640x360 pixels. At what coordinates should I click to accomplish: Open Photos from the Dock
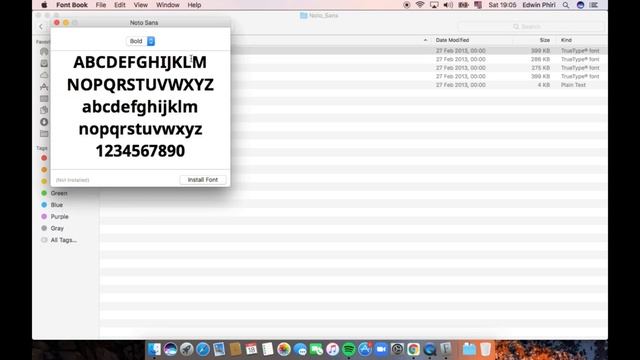[x=284, y=349]
